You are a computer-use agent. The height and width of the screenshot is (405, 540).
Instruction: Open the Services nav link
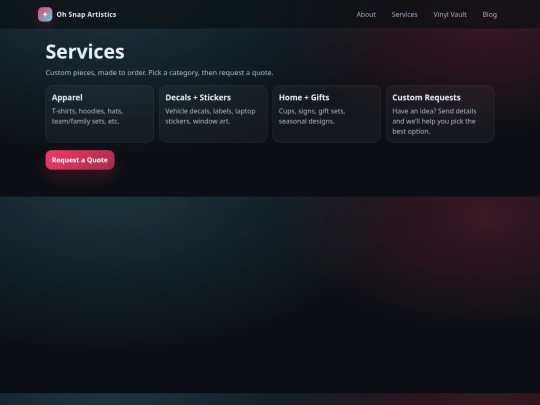coord(405,14)
